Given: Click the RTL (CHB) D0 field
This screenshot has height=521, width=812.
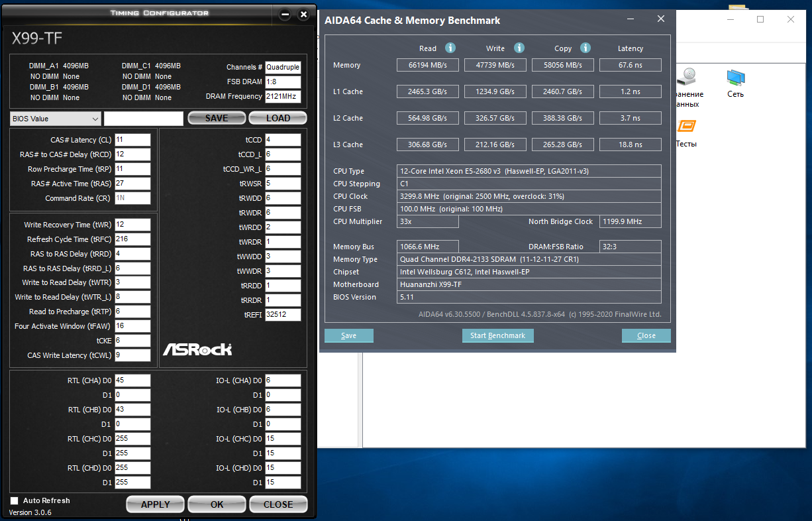Looking at the screenshot, I should pyautogui.click(x=132, y=410).
